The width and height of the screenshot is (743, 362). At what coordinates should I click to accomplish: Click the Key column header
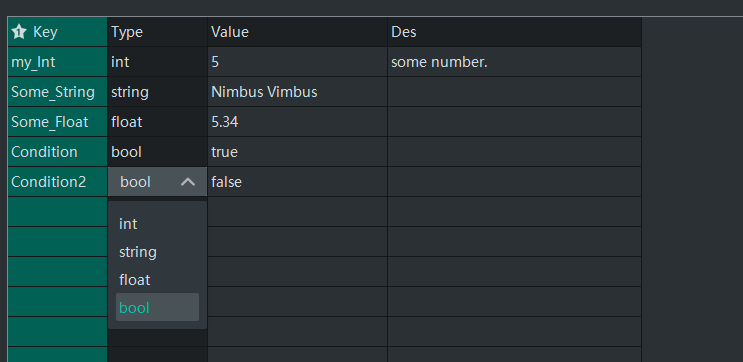click(57, 32)
